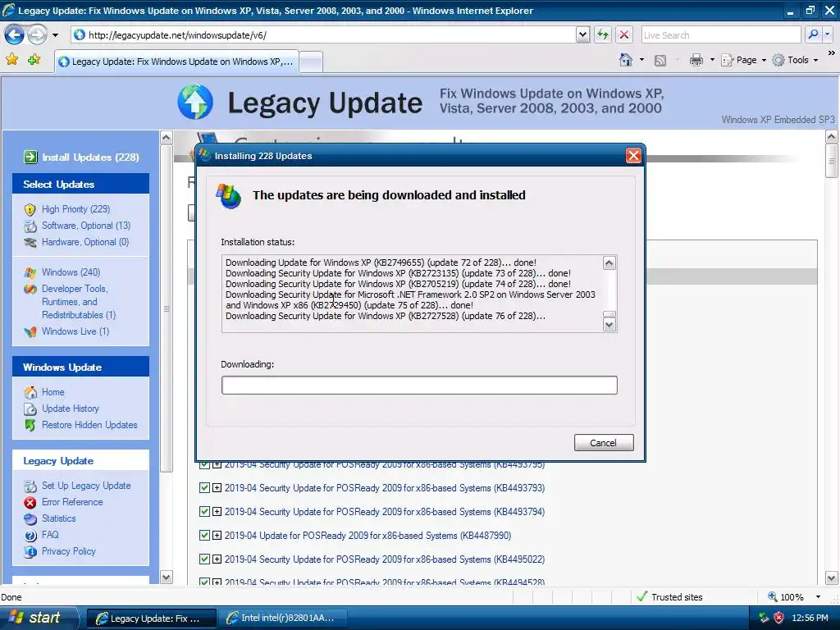The width and height of the screenshot is (840, 630).
Task: Open a new blank tab
Action: [x=311, y=62]
